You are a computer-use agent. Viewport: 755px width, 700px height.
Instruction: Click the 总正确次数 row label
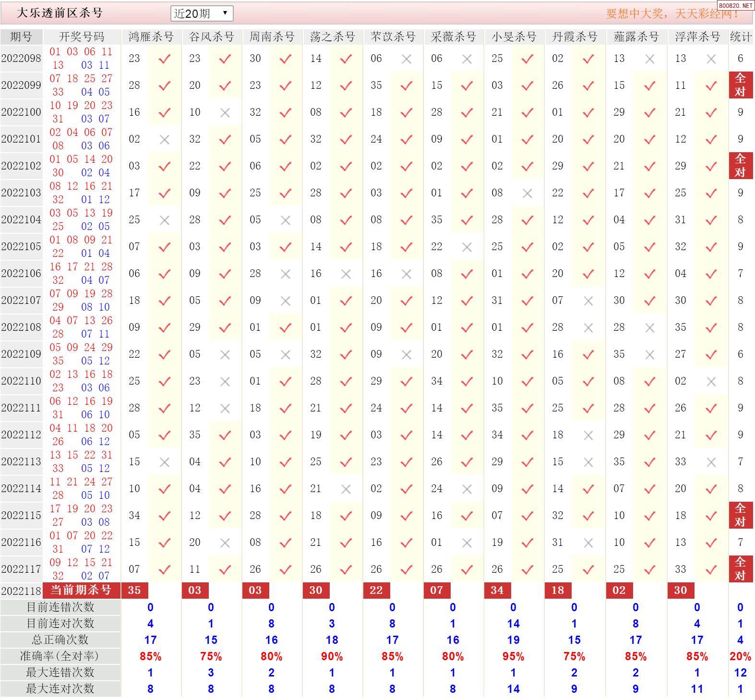click(x=60, y=640)
